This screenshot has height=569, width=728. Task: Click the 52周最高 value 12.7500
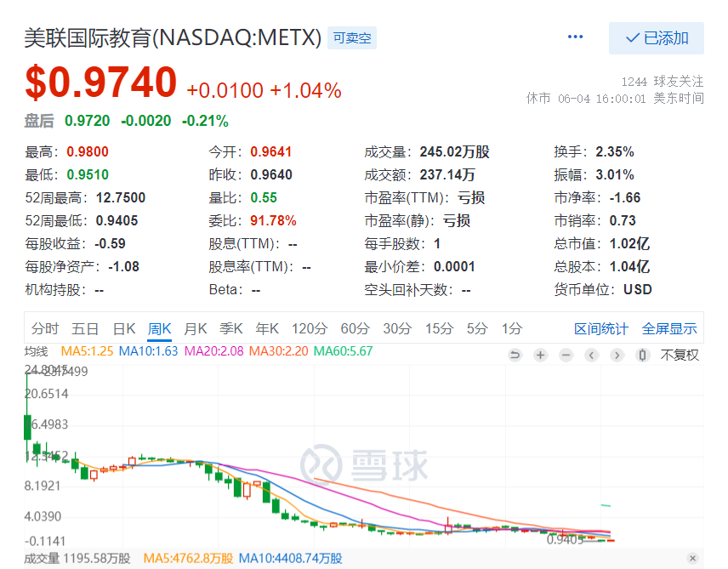click(x=121, y=198)
